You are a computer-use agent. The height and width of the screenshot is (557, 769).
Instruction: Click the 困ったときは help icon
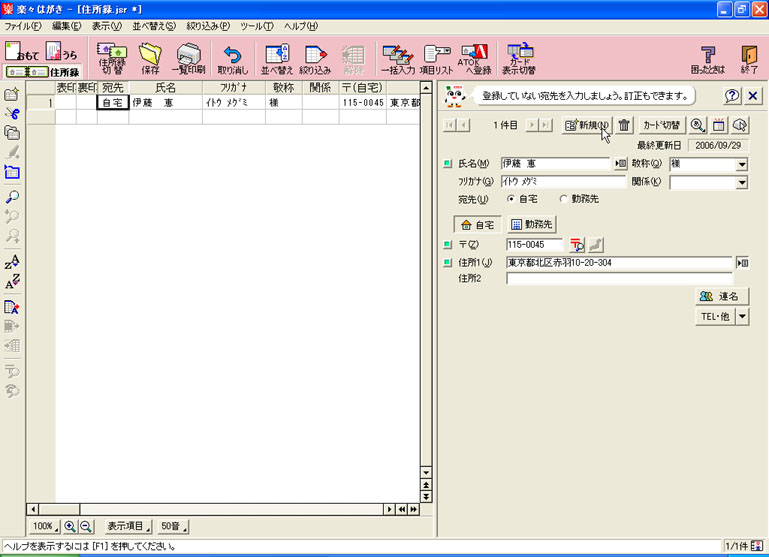pyautogui.click(x=706, y=59)
